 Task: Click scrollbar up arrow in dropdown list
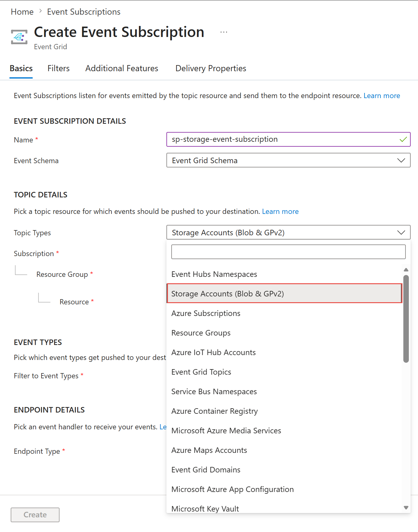(406, 270)
